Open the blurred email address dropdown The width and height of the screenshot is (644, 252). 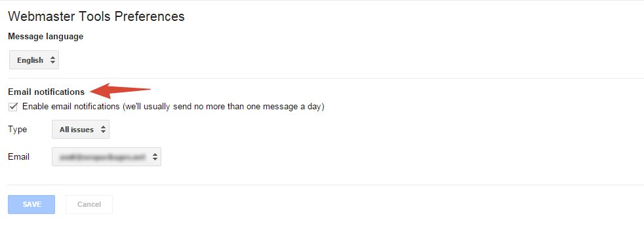(x=106, y=156)
